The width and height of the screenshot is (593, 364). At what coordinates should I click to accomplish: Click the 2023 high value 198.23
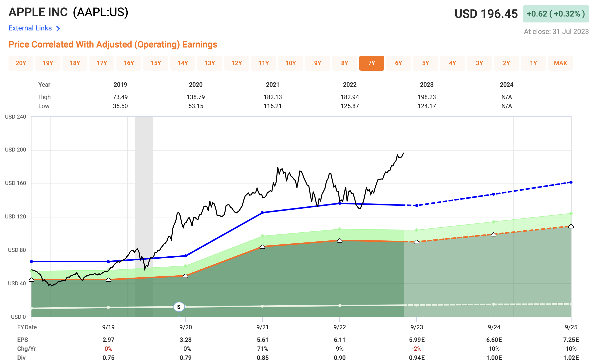point(427,97)
